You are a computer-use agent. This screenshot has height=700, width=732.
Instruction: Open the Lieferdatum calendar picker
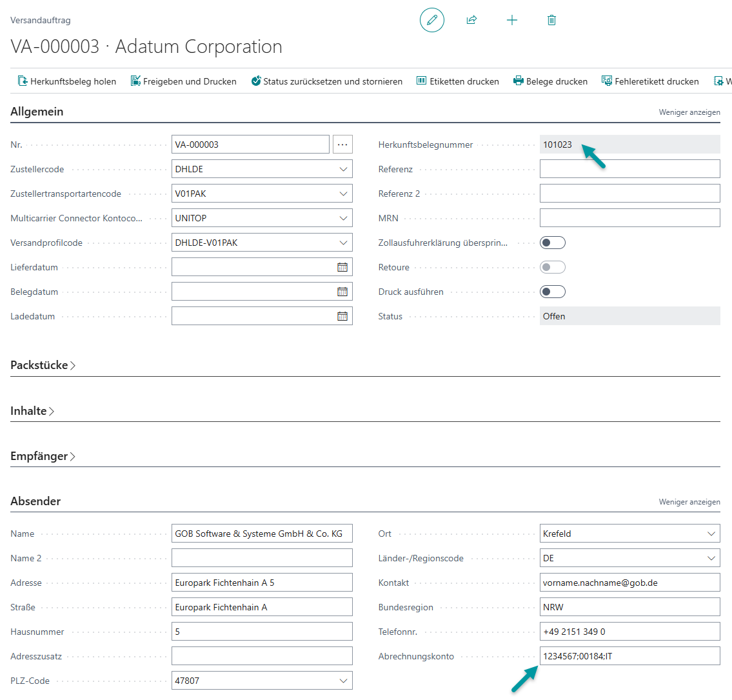[x=342, y=267]
